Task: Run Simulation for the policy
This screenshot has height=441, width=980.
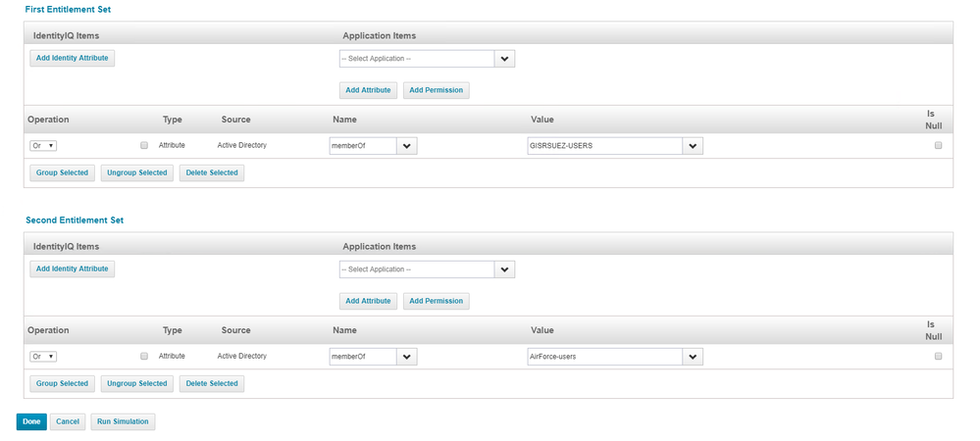Action: click(x=123, y=421)
